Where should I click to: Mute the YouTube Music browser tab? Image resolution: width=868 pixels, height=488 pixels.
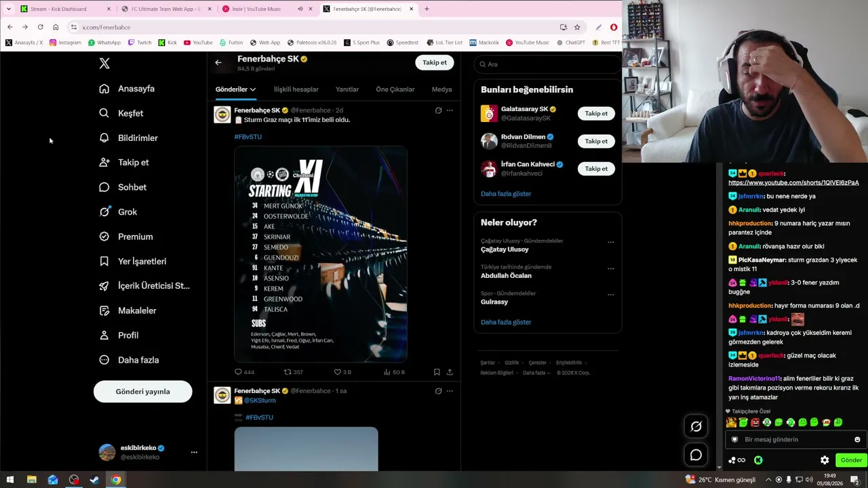click(x=300, y=9)
